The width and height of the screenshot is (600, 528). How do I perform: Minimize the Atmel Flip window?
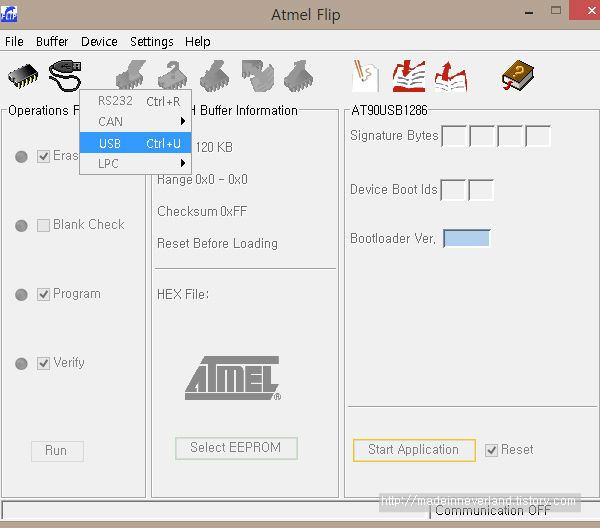coord(529,12)
